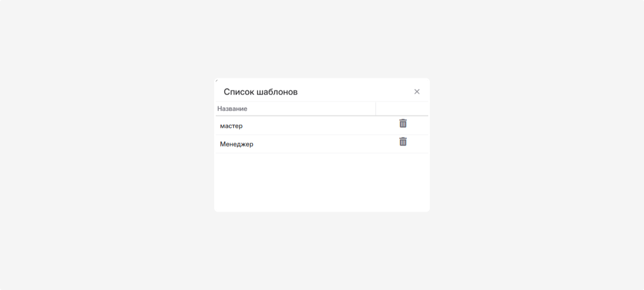Choose the template named Менеджер
The height and width of the screenshot is (290, 644).
pos(237,144)
